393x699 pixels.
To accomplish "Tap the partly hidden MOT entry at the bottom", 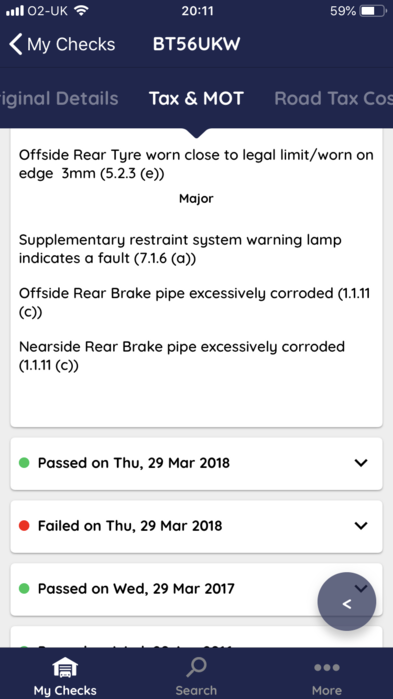I will point(196,637).
